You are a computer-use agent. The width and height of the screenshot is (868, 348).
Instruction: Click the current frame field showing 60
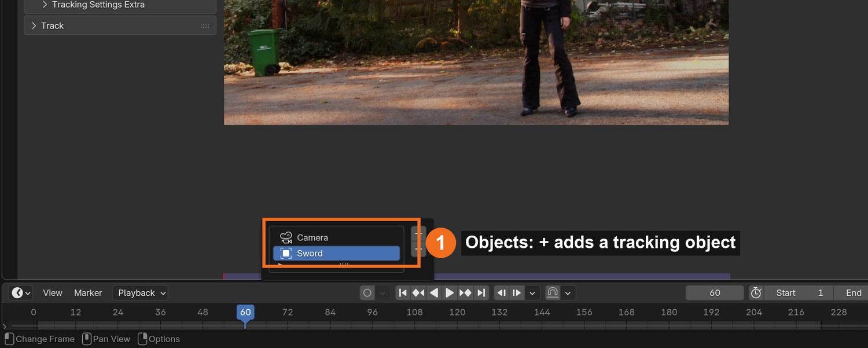(715, 293)
